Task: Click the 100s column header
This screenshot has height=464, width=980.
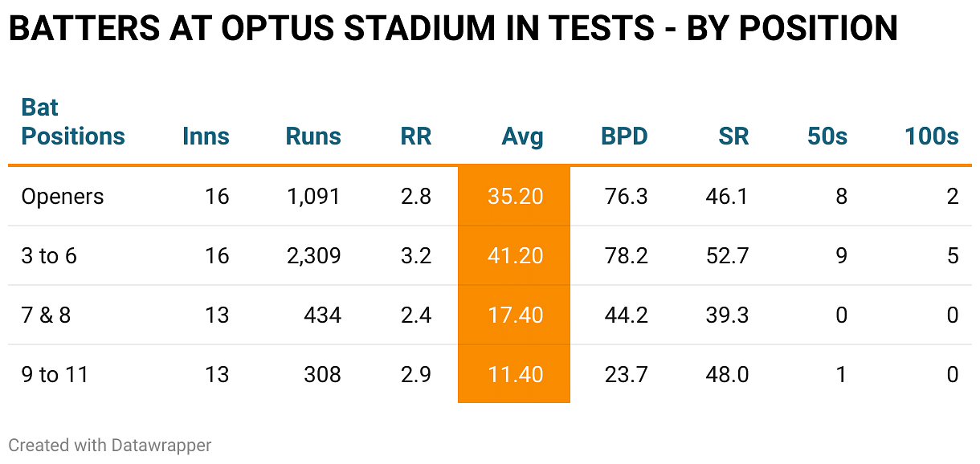Action: tap(932, 136)
